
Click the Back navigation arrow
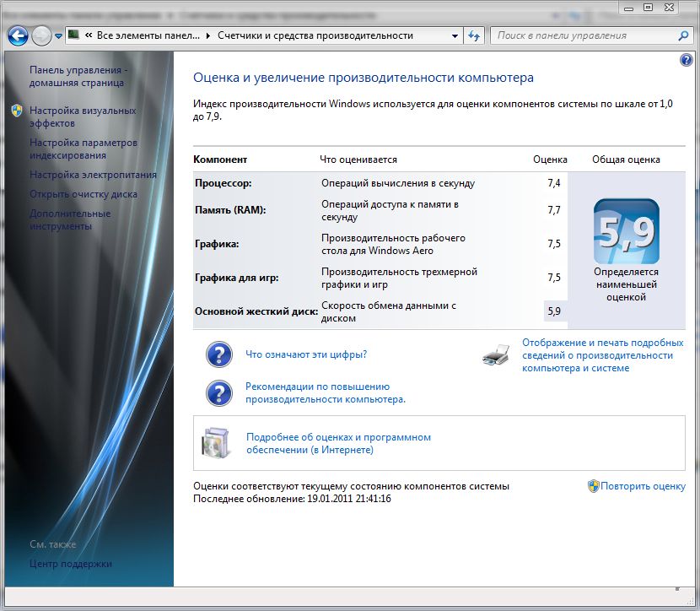click(17, 35)
